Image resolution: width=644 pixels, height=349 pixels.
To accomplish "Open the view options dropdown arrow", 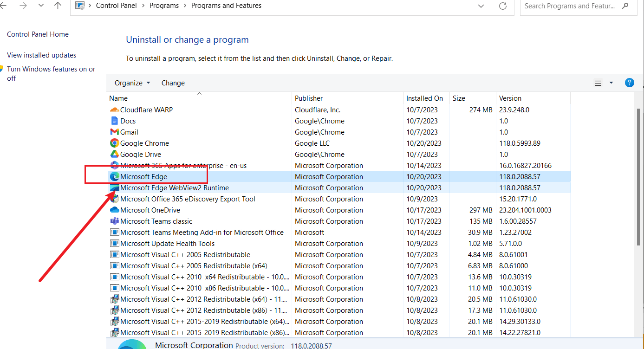I will 611,83.
